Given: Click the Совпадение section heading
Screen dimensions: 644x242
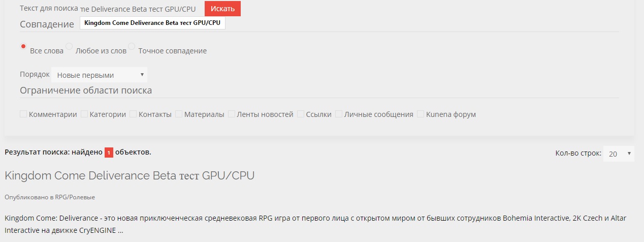Looking at the screenshot, I should [x=47, y=24].
